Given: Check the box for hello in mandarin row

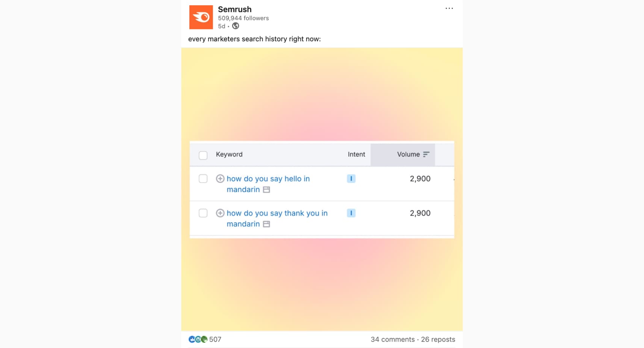Looking at the screenshot, I should 203,179.
